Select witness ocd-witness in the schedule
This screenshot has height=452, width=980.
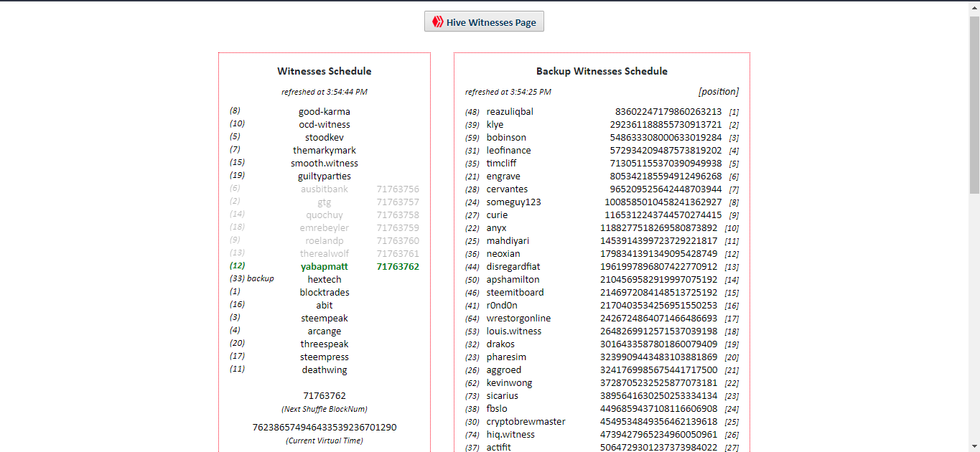click(325, 124)
